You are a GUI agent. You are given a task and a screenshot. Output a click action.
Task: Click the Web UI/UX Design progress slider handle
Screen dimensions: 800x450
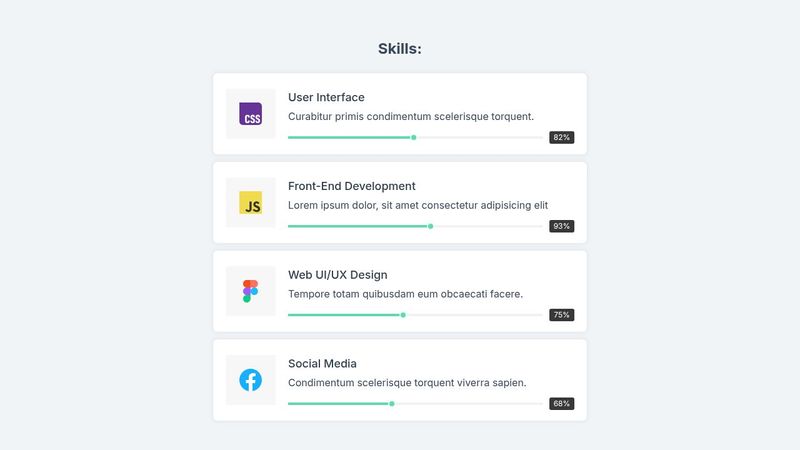(x=403, y=315)
